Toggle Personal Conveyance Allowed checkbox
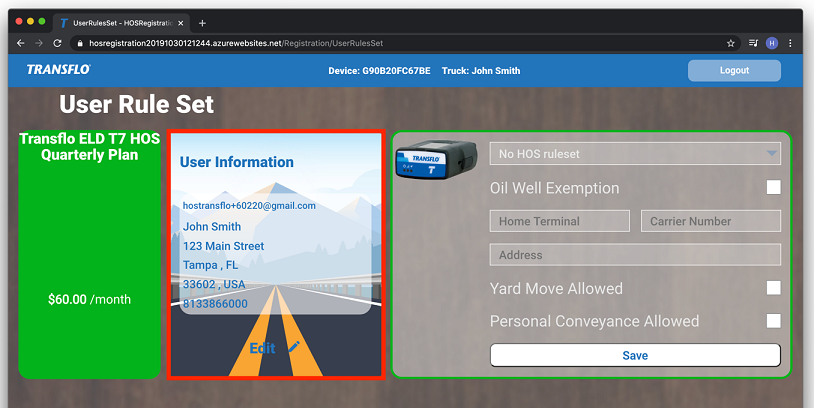The height and width of the screenshot is (408, 814). click(x=773, y=321)
